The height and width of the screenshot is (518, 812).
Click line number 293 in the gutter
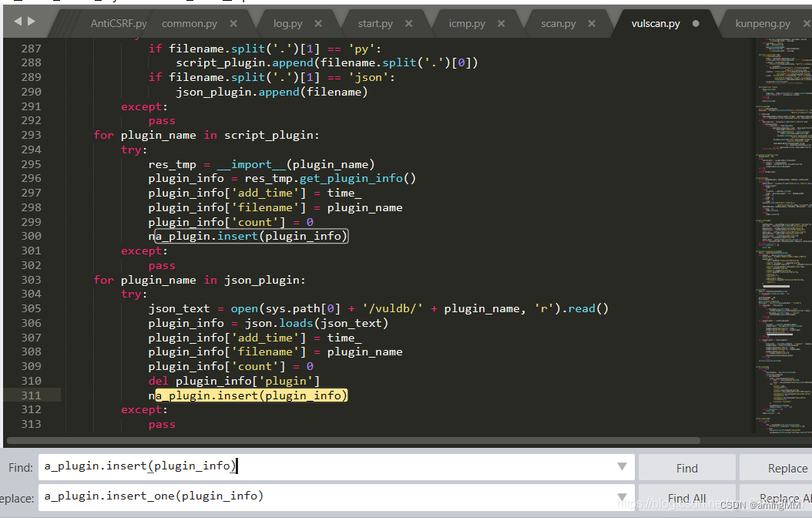point(31,135)
